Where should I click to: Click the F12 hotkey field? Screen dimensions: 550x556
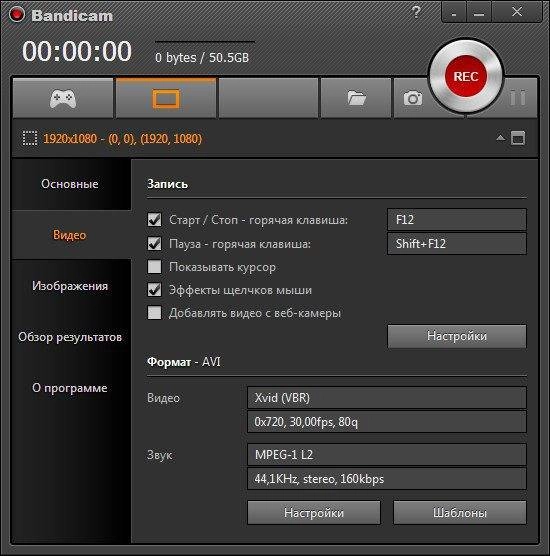457,219
